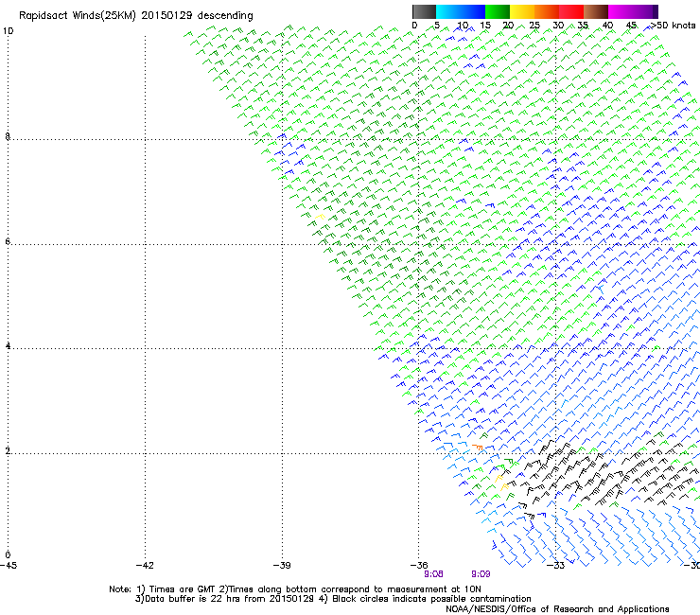Image resolution: width=700 pixels, height=615 pixels.
Task: Click the blue 10-15 knots color swatch
Action: pyautogui.click(x=473, y=11)
